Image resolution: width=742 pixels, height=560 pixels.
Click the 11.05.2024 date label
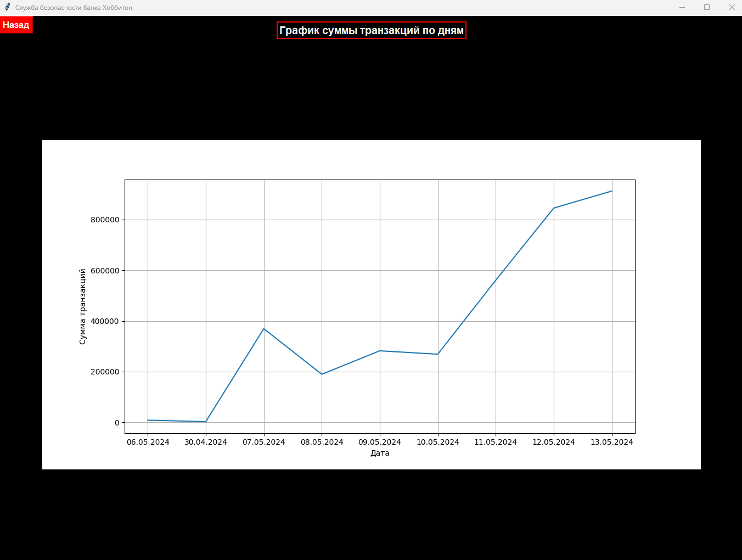point(496,442)
